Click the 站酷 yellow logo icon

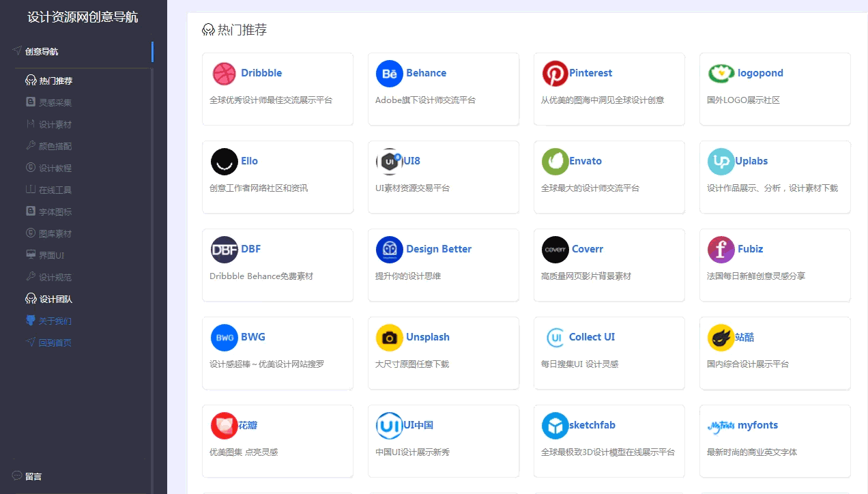pyautogui.click(x=721, y=338)
